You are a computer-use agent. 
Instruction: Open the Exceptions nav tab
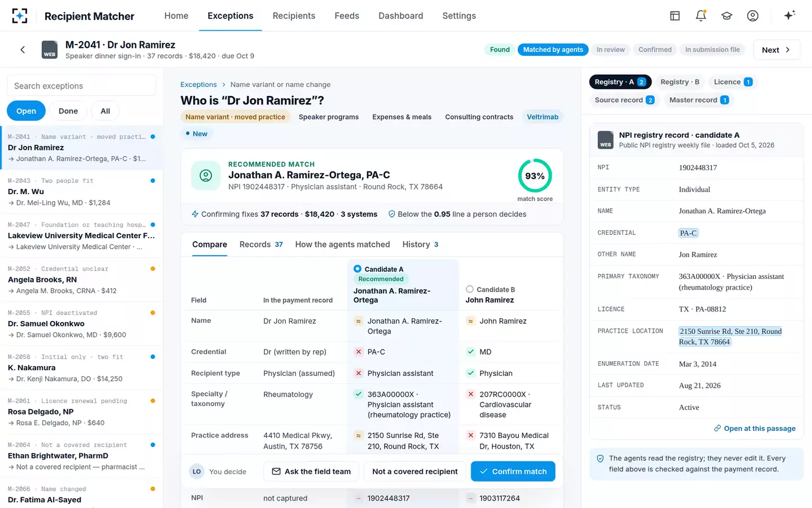230,16
